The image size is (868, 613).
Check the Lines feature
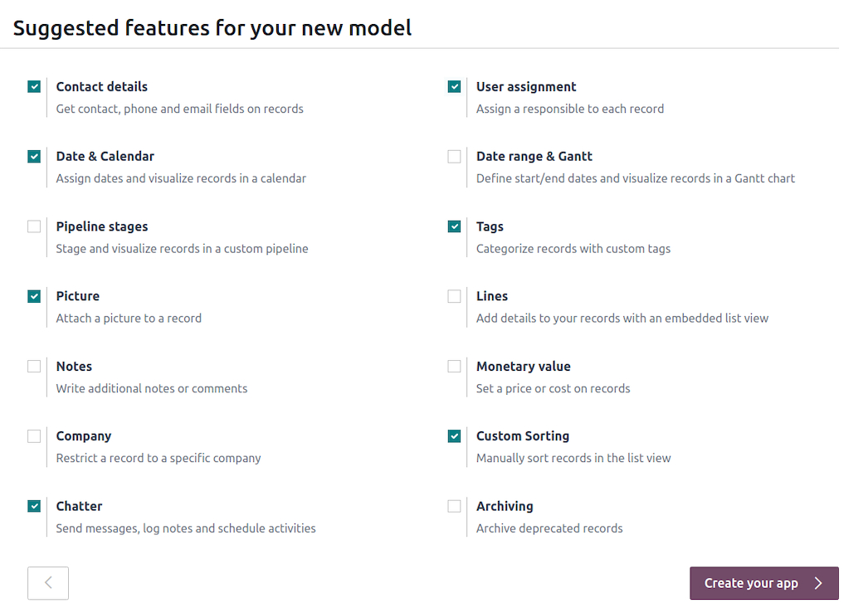tap(455, 295)
